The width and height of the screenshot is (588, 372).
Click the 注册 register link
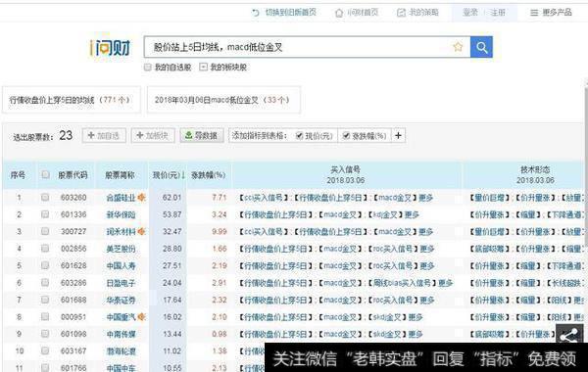click(x=498, y=13)
